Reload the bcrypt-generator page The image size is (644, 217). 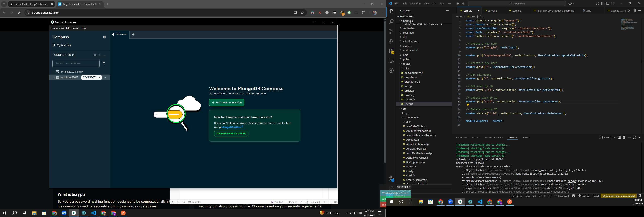click(x=19, y=13)
